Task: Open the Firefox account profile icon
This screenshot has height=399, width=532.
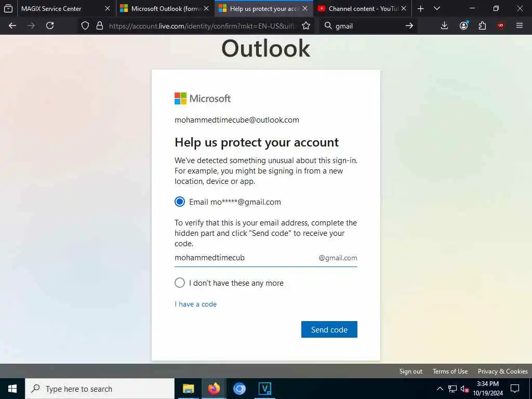Action: (463, 25)
